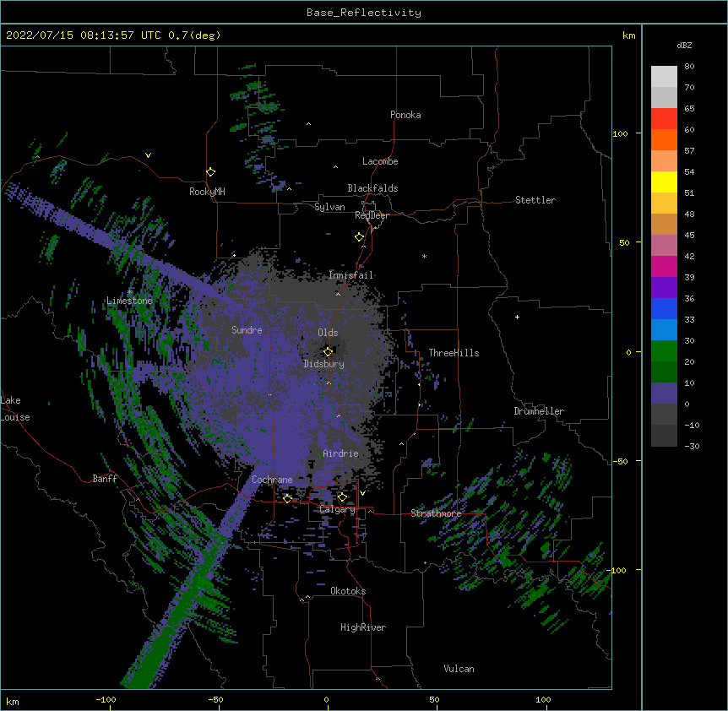The height and width of the screenshot is (711, 728).
Task: Click the Base_Reflectivity title text
Action: 364,13
